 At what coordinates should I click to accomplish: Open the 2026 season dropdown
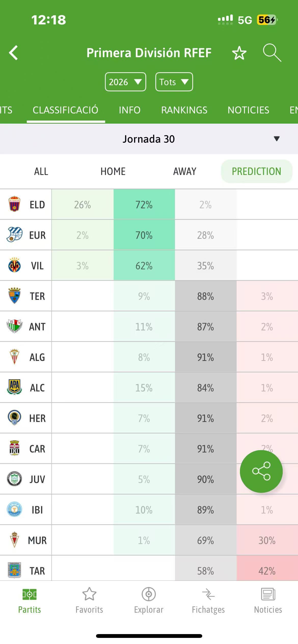click(x=125, y=82)
